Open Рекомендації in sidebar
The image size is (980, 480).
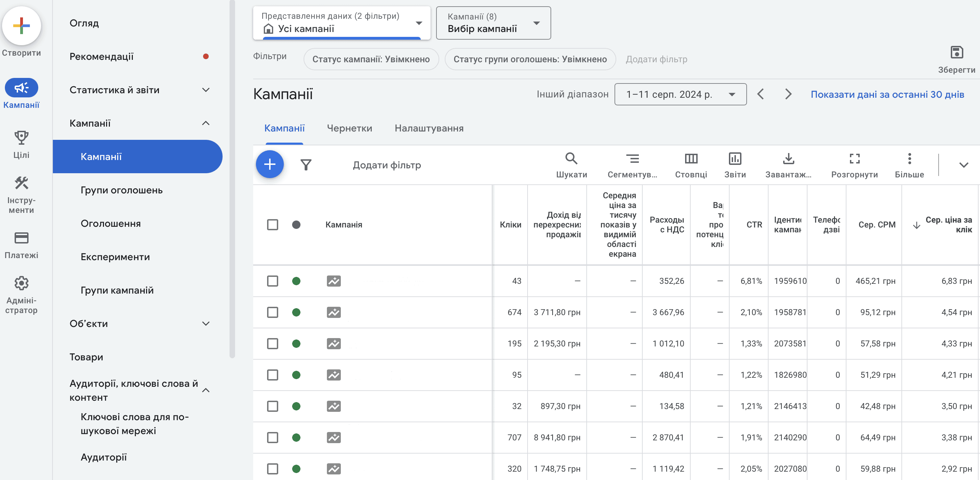pyautogui.click(x=102, y=56)
